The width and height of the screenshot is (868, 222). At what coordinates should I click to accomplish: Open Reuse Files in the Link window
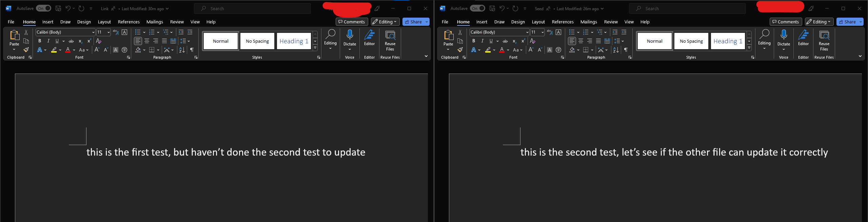[x=390, y=40]
